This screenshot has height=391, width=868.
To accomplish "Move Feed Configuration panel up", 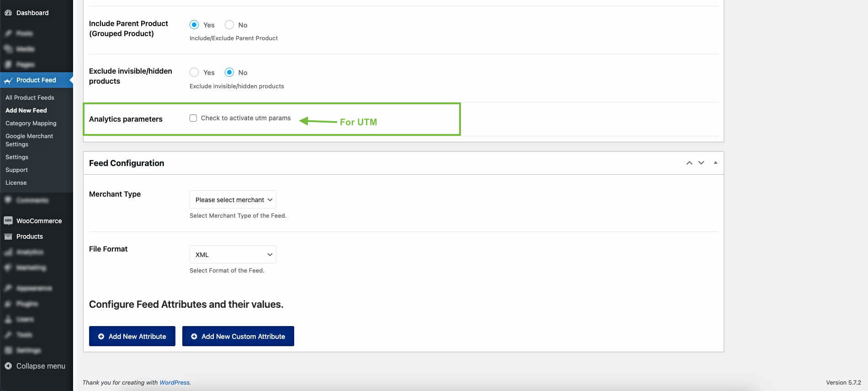I will [689, 163].
